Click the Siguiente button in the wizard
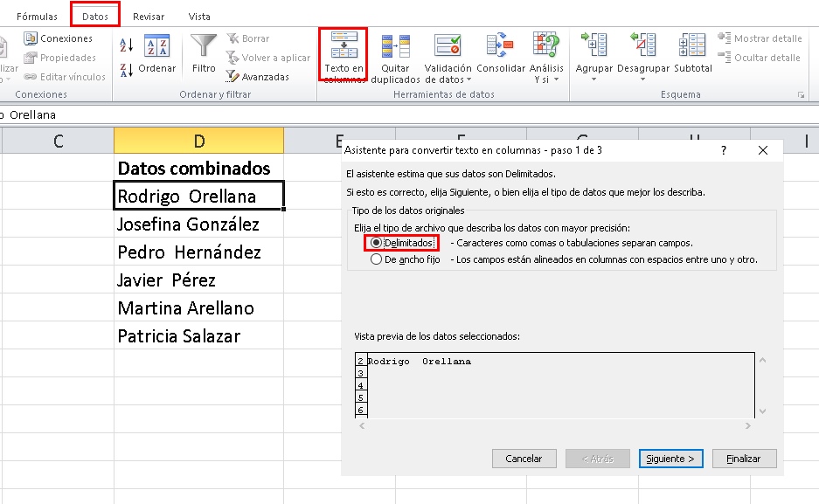Image resolution: width=819 pixels, height=504 pixels. 670,458
